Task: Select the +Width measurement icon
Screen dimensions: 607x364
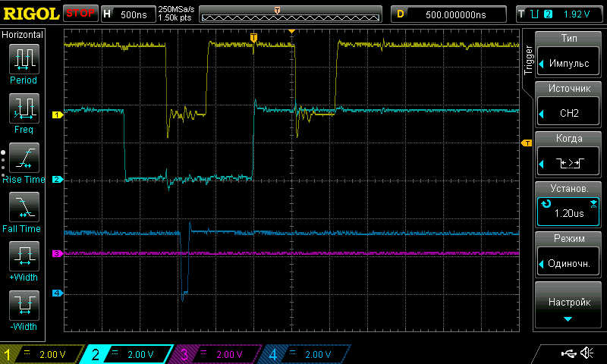Action: [x=24, y=257]
